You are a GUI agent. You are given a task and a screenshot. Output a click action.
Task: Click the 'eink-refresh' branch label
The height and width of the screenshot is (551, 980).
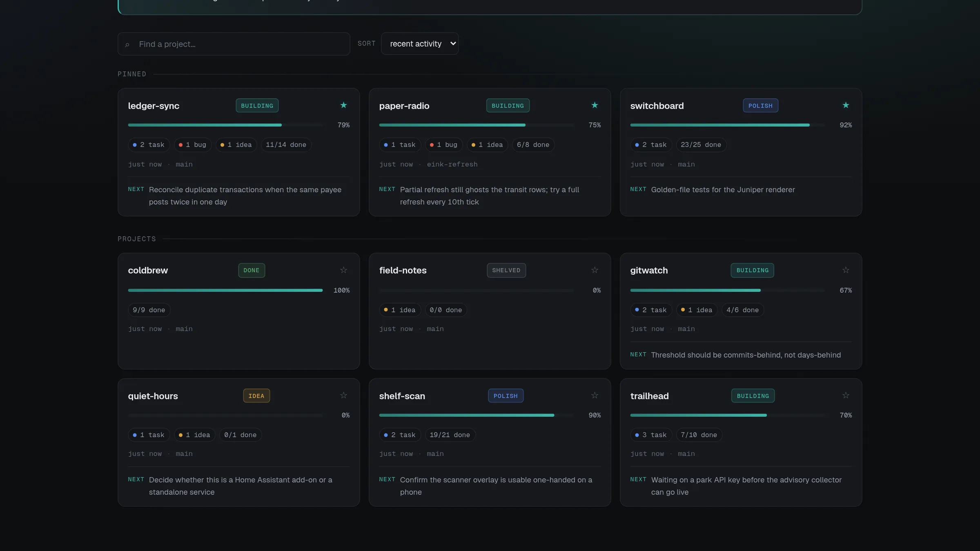(x=452, y=164)
